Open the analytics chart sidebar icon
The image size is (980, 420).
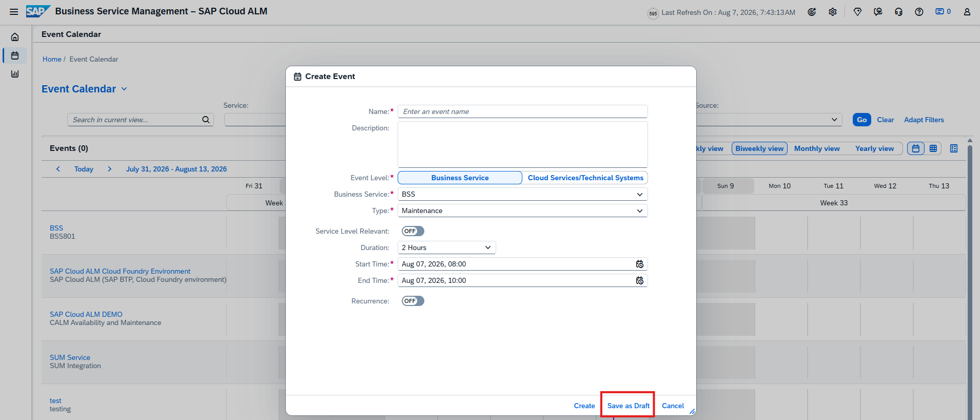click(15, 74)
